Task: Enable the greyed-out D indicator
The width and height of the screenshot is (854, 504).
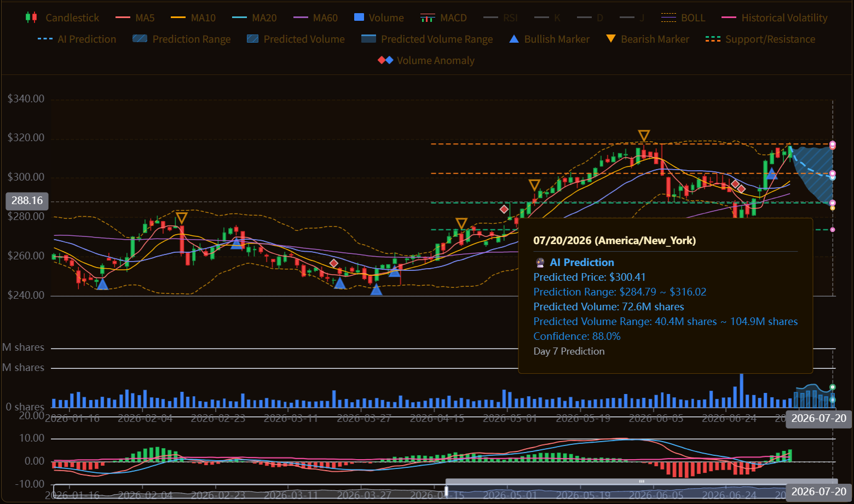Action: click(x=590, y=18)
